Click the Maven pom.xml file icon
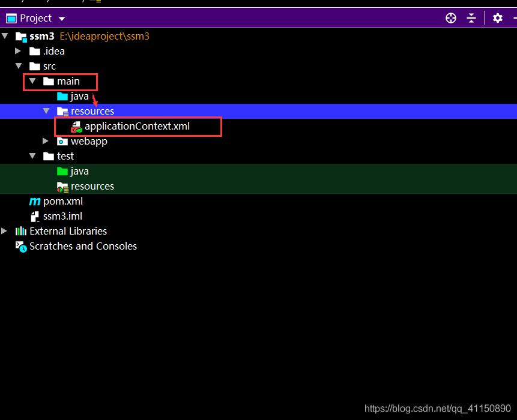 click(x=35, y=202)
